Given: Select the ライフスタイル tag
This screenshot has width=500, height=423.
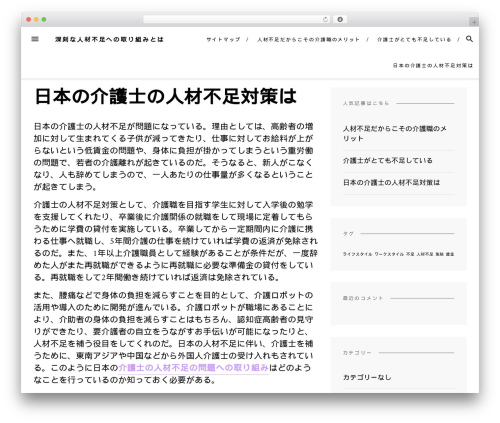Looking at the screenshot, I should pos(357,254).
